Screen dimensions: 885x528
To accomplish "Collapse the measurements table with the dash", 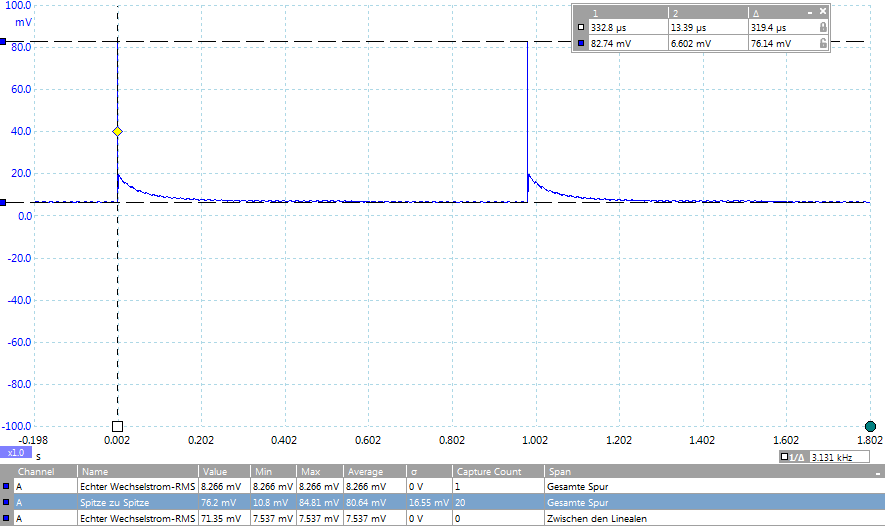I will 878,472.
